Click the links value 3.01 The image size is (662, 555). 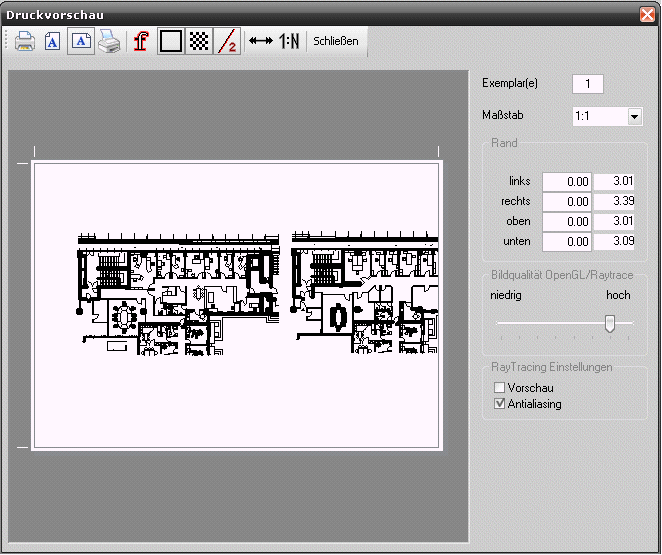614,181
